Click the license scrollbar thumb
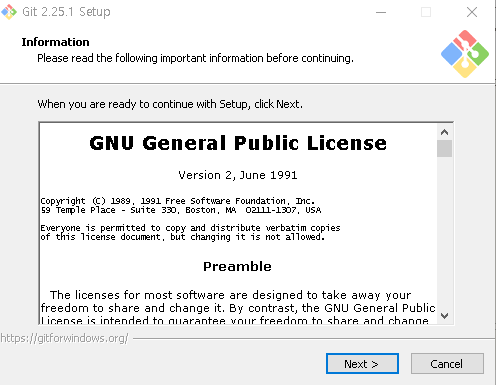This screenshot has width=496, height=385. (x=444, y=148)
